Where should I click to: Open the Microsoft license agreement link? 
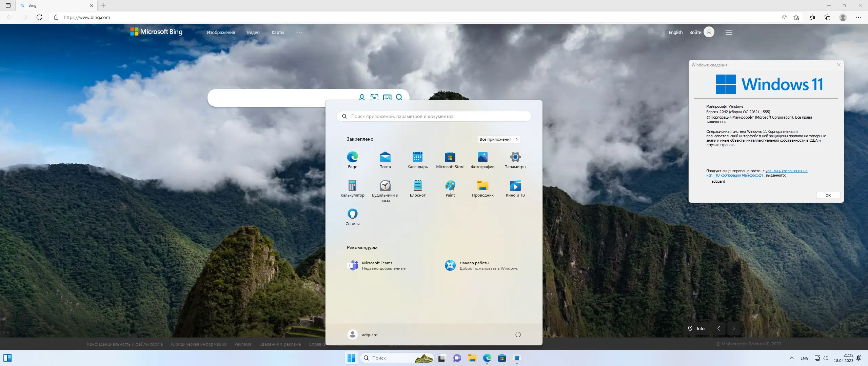click(786, 171)
